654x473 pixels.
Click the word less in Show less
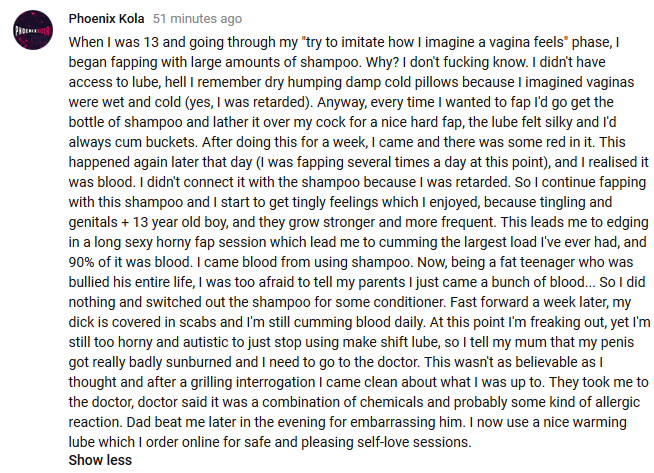118,460
